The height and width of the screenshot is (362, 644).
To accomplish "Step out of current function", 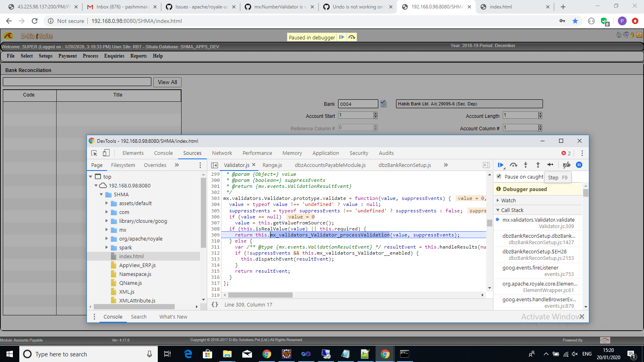I will pyautogui.click(x=538, y=165).
